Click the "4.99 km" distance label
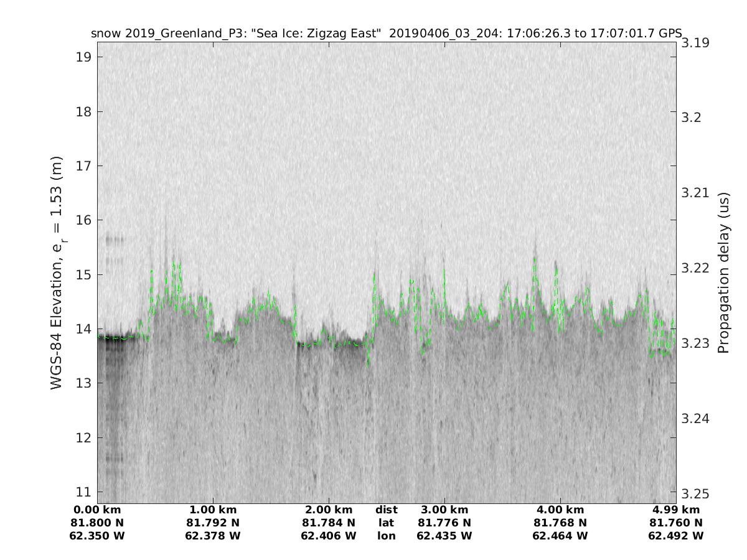 click(x=676, y=510)
